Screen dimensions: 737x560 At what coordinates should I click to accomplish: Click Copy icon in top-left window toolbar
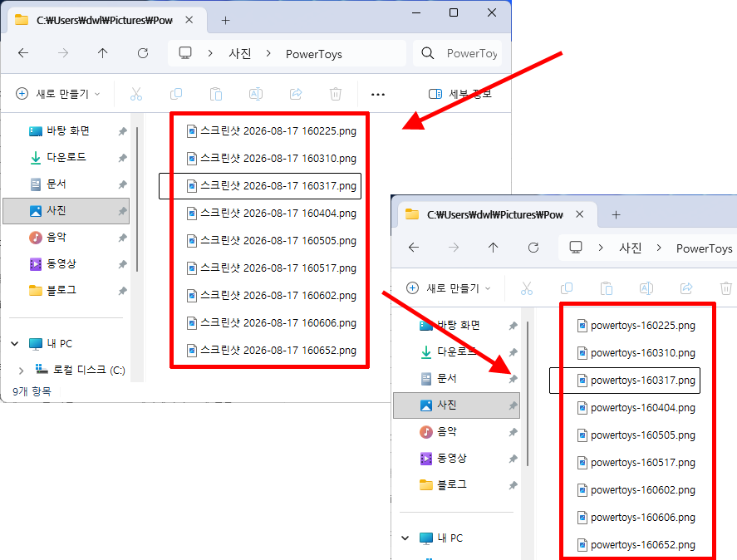point(176,94)
